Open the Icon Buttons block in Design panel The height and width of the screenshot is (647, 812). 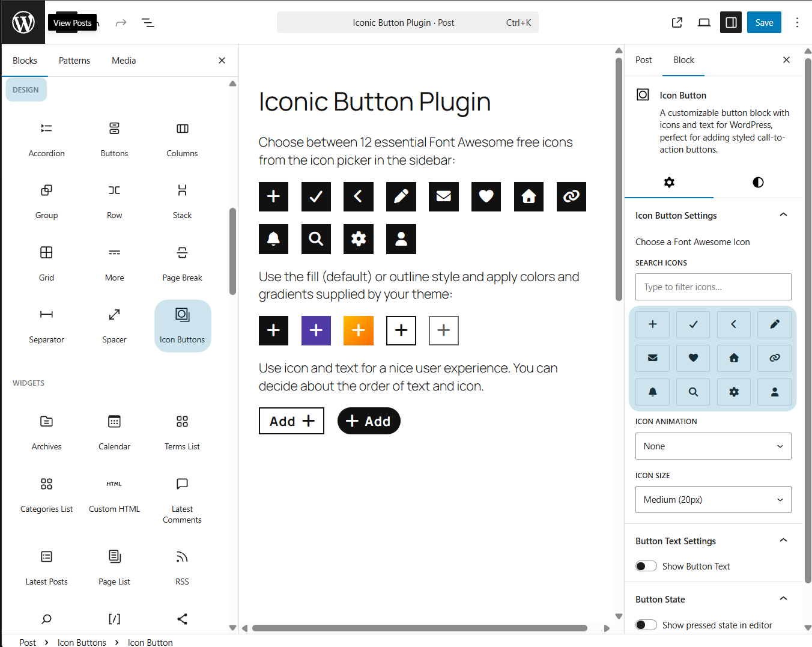click(x=182, y=326)
